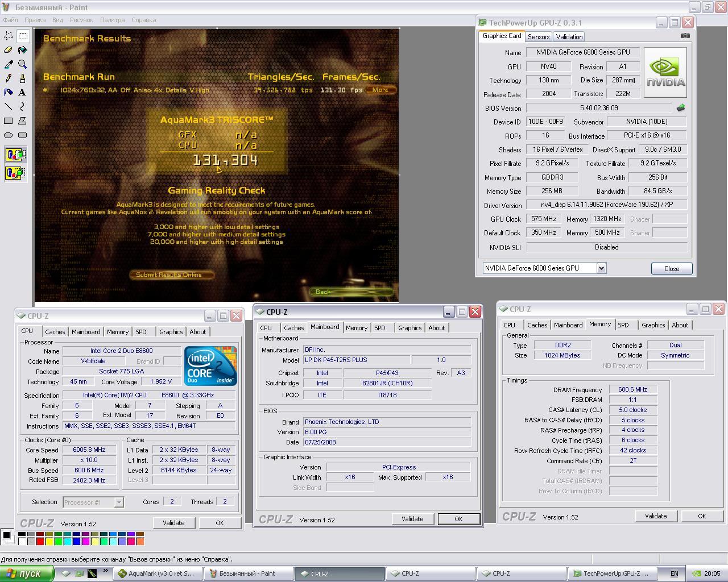728x582 pixels.
Task: Expand the quick launch chevron on taskbar
Action: (x=105, y=572)
